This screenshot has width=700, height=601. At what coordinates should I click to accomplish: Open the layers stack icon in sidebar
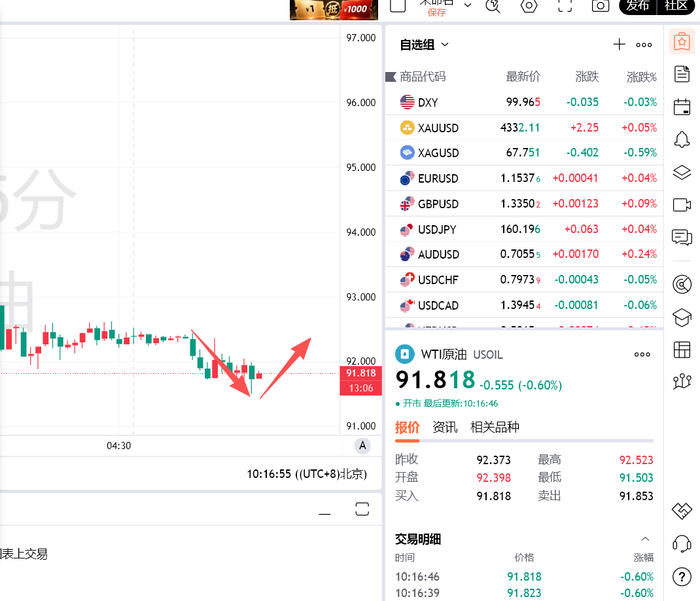682,172
